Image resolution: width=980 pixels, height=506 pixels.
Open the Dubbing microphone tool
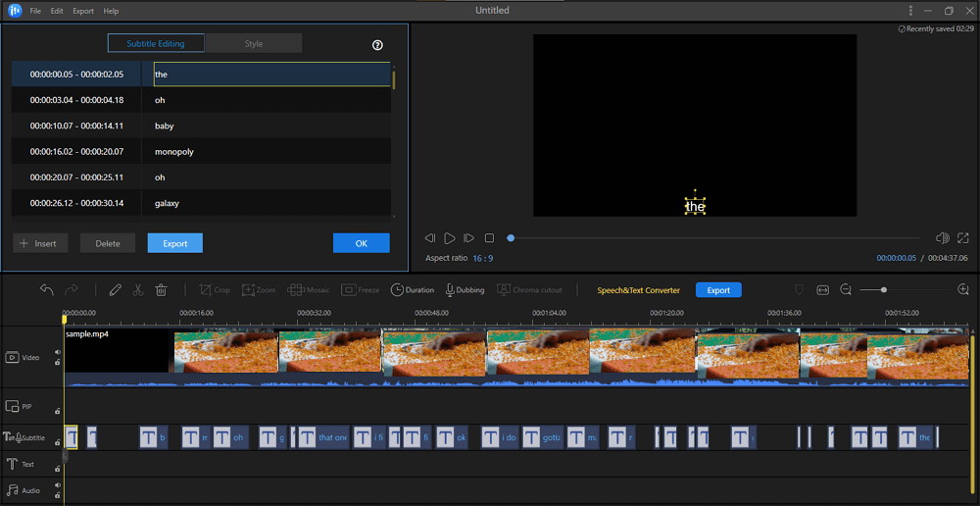(465, 290)
